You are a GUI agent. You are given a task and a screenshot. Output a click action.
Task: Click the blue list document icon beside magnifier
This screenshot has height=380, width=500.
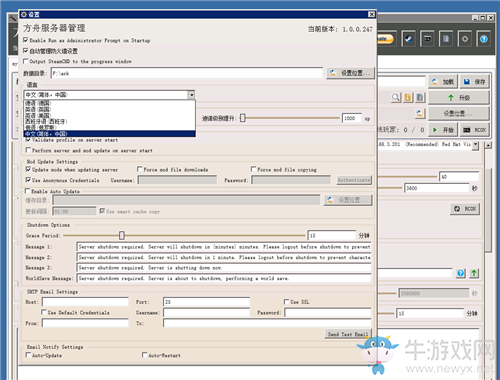pyautogui.click(x=420, y=97)
